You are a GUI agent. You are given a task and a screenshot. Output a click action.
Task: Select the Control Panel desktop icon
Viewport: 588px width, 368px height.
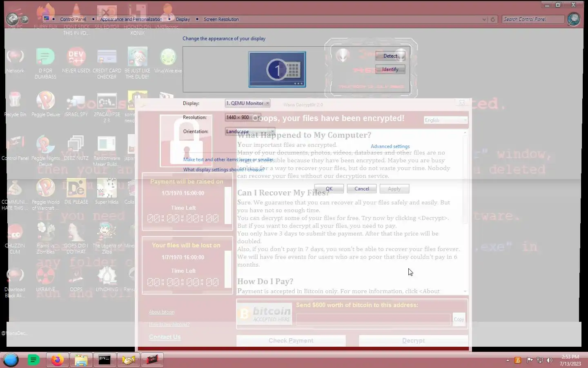15,148
